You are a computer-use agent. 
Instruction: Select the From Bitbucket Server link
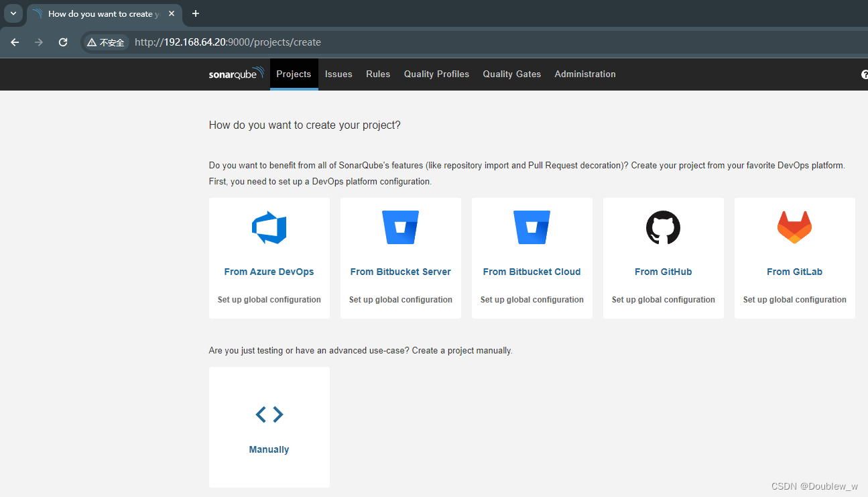pyautogui.click(x=401, y=272)
